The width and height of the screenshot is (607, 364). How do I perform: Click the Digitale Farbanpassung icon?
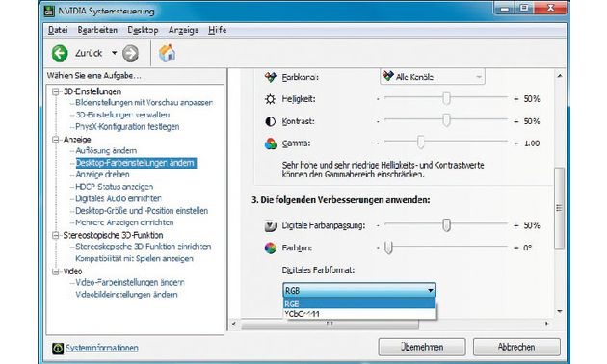click(x=270, y=225)
